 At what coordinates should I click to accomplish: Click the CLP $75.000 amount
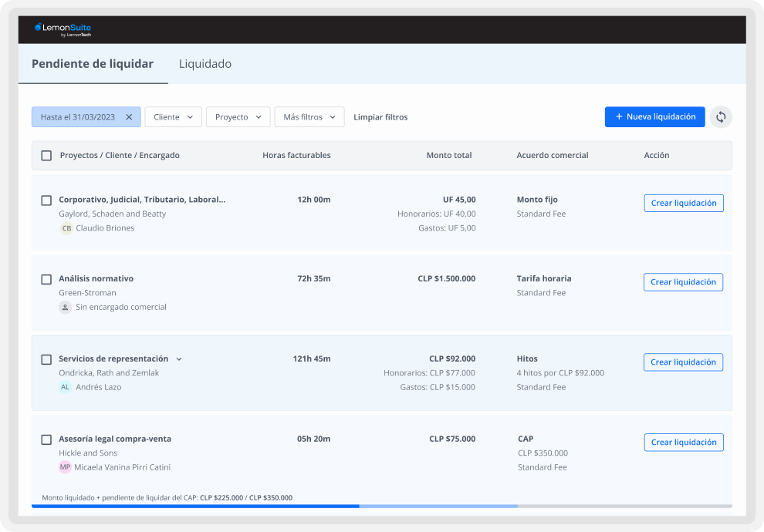[x=452, y=439]
